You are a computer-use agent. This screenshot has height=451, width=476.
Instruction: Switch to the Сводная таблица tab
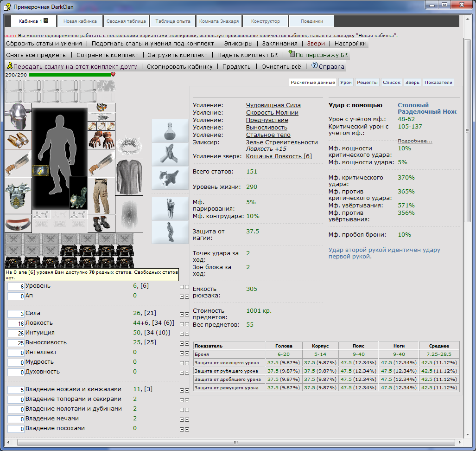tap(126, 21)
